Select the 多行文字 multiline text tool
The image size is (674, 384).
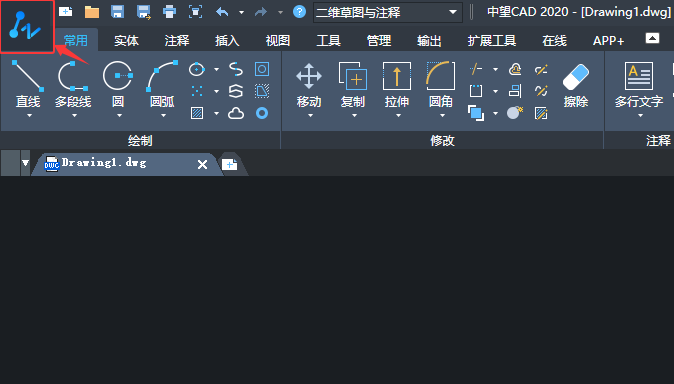(x=639, y=84)
